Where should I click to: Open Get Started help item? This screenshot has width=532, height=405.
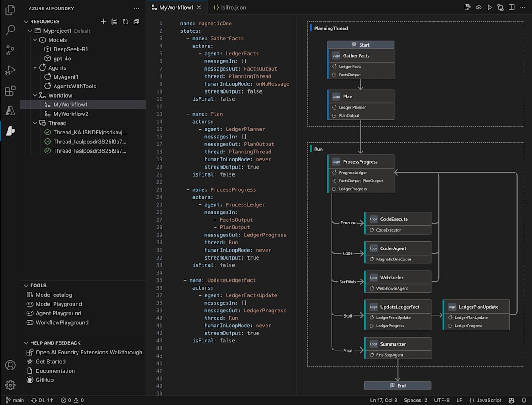pyautogui.click(x=51, y=362)
